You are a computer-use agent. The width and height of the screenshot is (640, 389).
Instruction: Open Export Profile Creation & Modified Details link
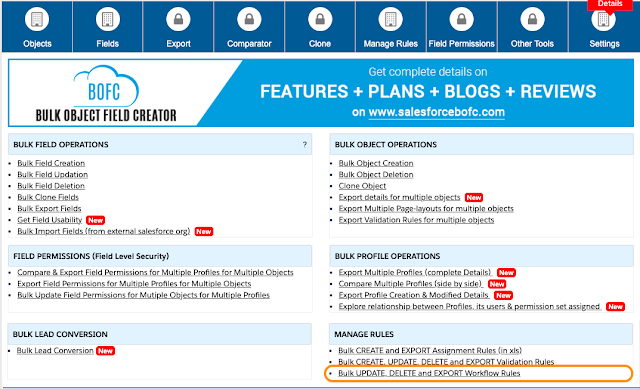click(x=414, y=295)
